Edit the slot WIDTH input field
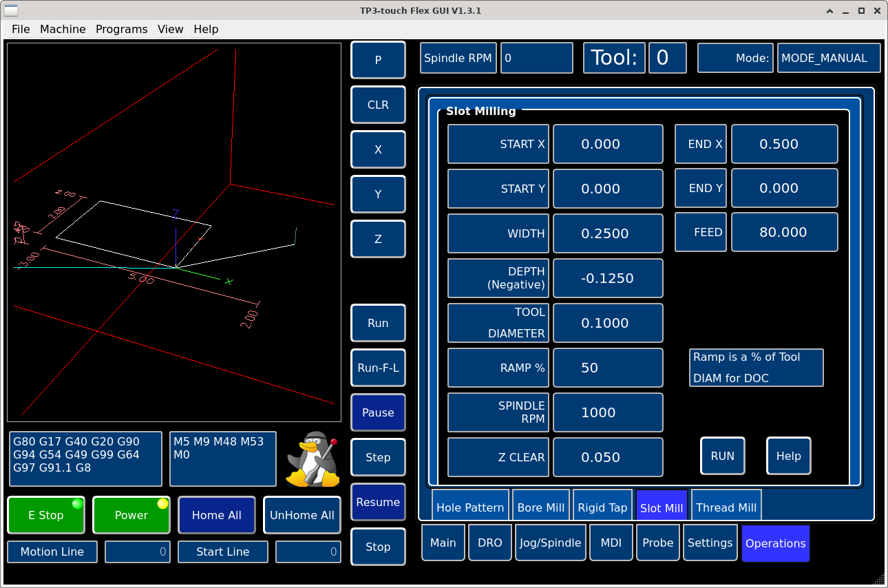The width and height of the screenshot is (888, 588). (608, 233)
